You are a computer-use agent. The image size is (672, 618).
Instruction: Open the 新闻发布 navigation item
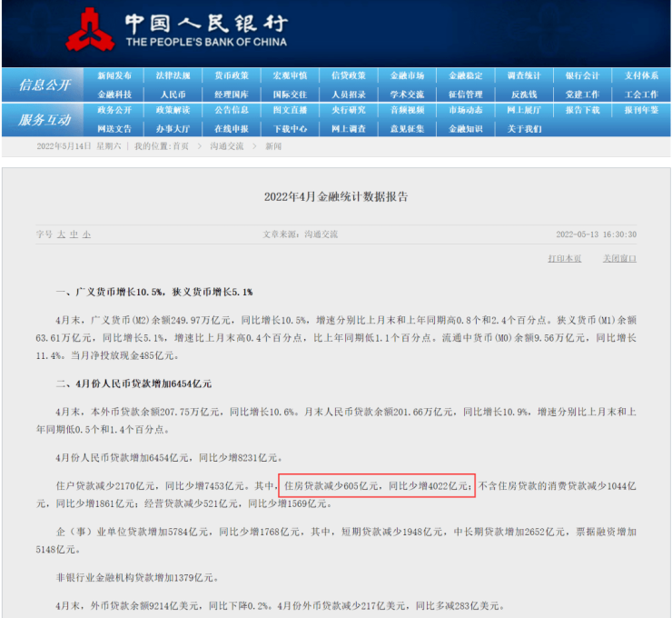tap(114, 76)
